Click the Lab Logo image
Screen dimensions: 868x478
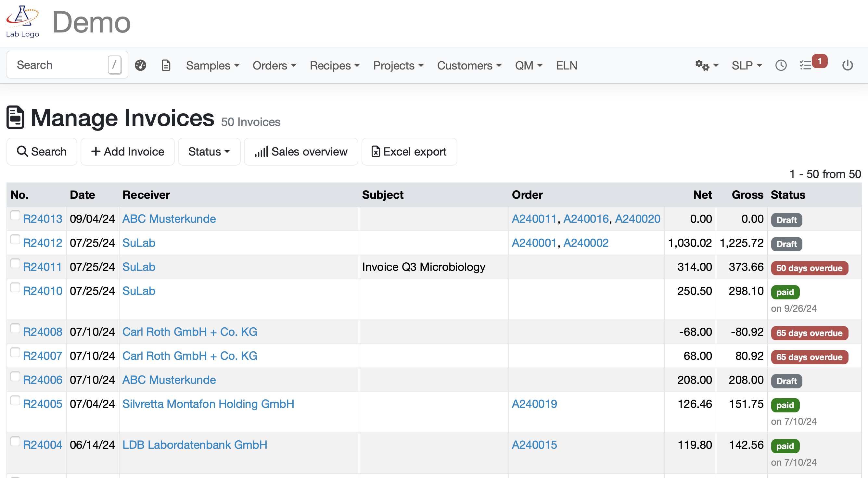22,21
